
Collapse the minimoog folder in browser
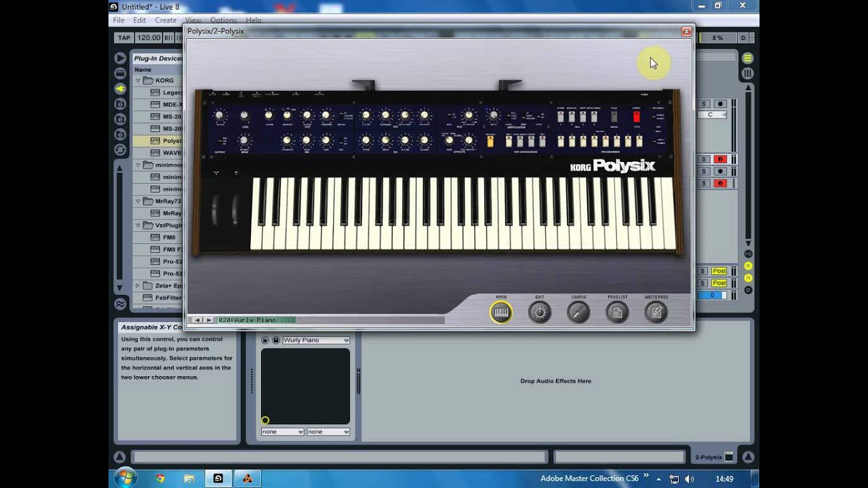click(x=138, y=165)
